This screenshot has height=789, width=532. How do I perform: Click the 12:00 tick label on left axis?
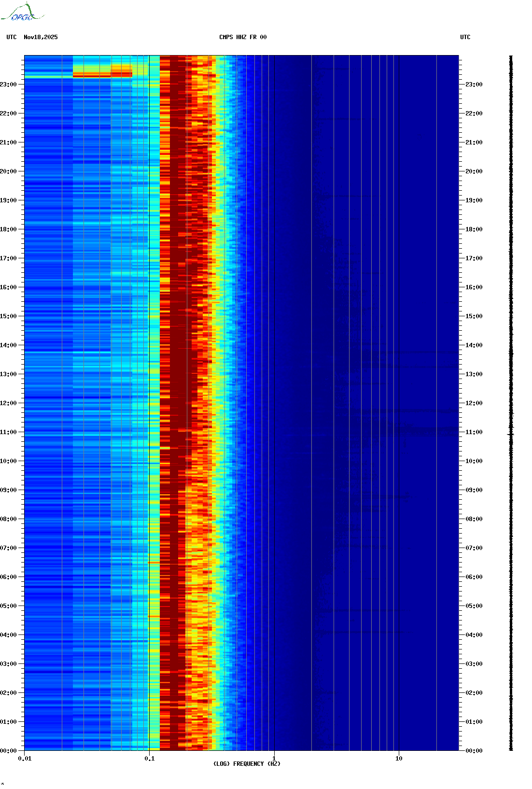pos(8,403)
